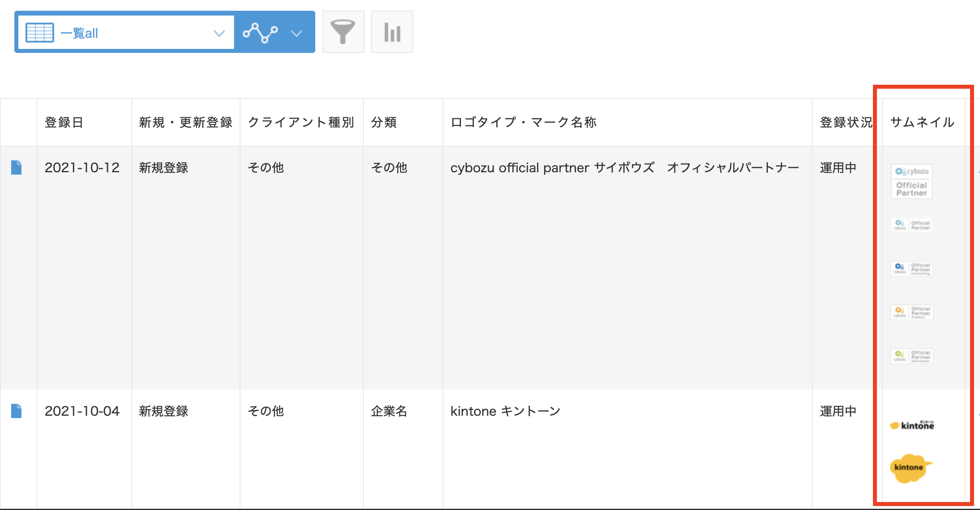This screenshot has height=510, width=980.
Task: Click 運用中 status in the kintone row
Action: 838,411
